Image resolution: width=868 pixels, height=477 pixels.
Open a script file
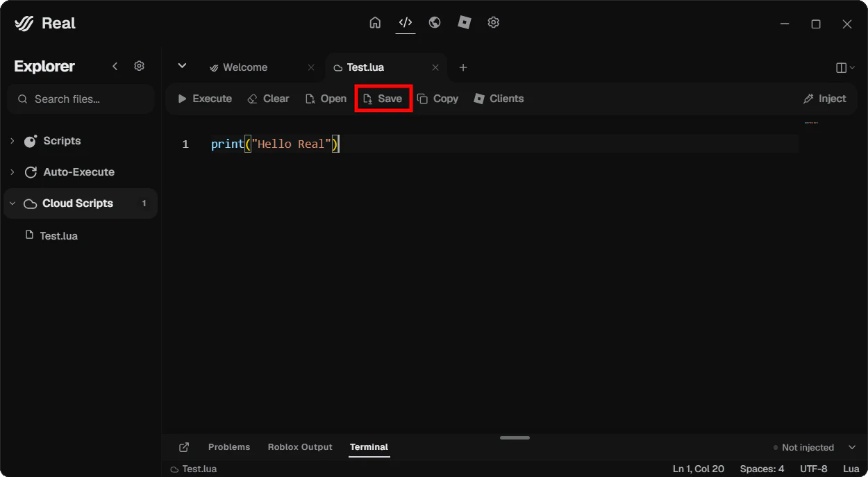[326, 99]
